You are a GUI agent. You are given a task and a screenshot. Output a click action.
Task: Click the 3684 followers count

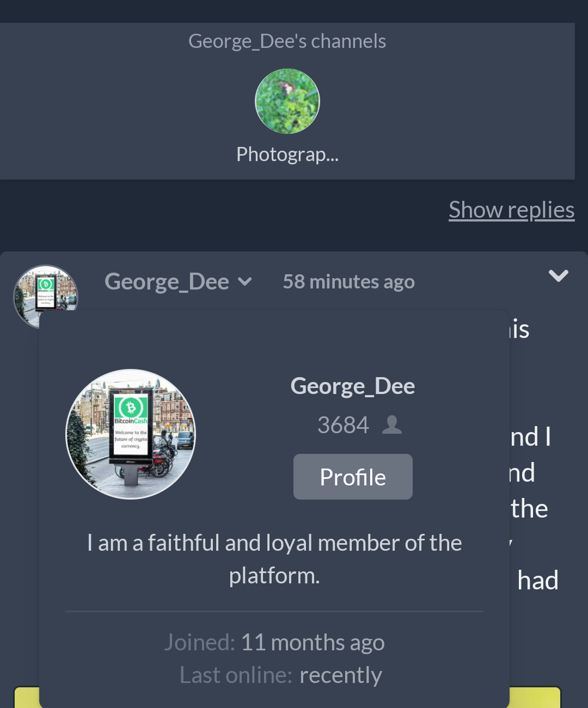click(343, 426)
